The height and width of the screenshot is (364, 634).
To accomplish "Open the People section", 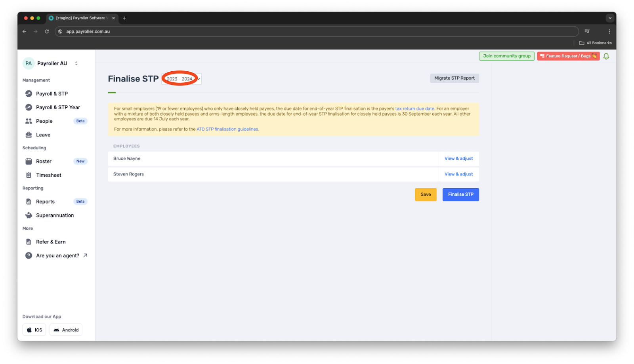I will point(44,121).
